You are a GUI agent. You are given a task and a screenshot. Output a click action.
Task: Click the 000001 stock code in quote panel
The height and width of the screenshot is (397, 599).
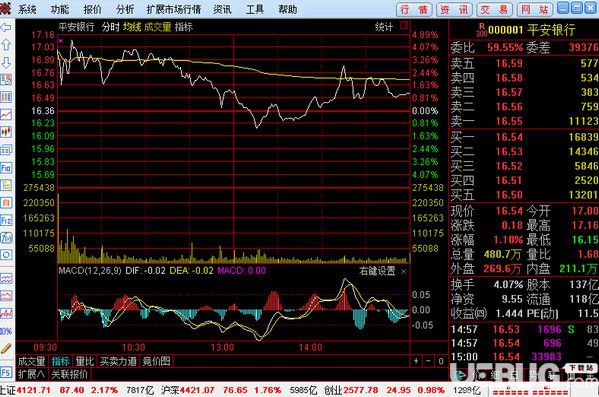[505, 30]
